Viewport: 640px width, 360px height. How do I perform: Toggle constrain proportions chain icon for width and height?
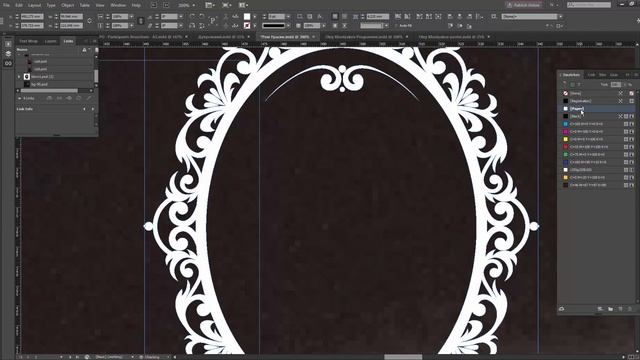click(90, 21)
